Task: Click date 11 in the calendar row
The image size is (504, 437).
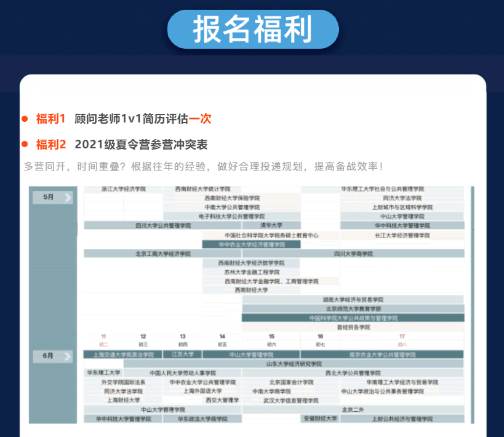Action: (103, 337)
